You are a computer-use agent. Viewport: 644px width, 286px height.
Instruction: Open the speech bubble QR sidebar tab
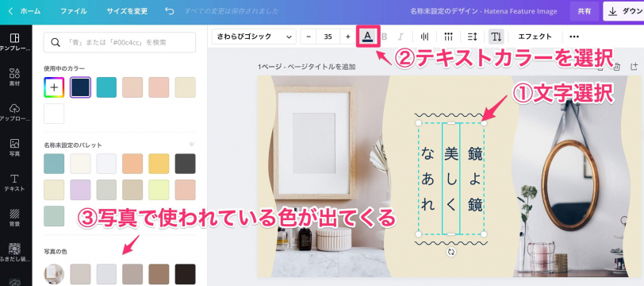pos(15,253)
